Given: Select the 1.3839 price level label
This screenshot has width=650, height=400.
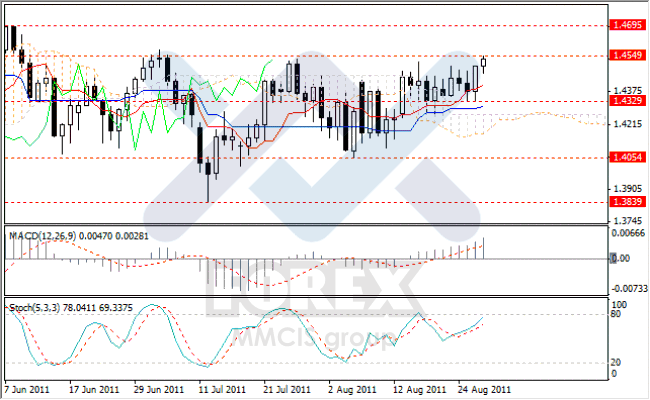Looking at the screenshot, I should [x=628, y=202].
